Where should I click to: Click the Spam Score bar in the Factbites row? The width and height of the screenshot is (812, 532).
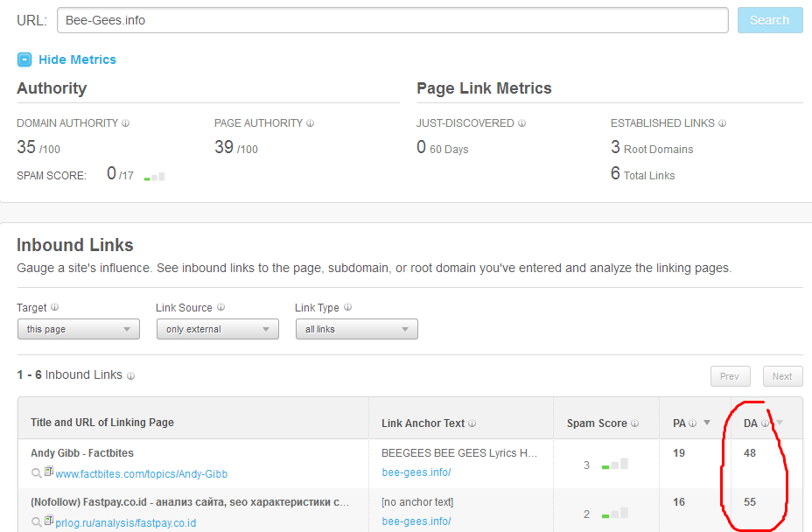coord(615,464)
